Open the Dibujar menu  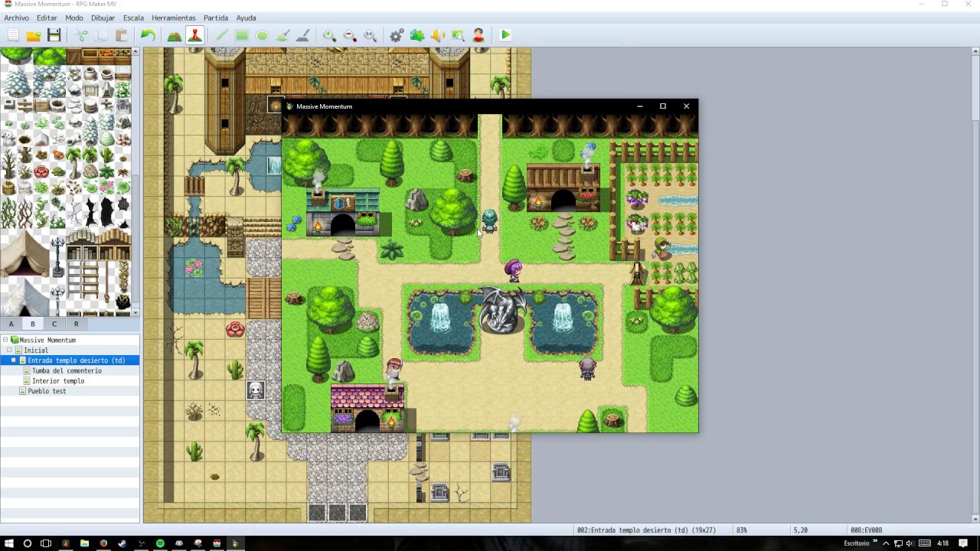click(103, 18)
